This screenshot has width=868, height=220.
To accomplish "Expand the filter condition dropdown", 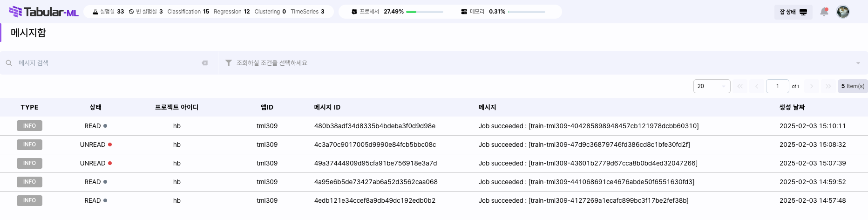I will point(858,63).
